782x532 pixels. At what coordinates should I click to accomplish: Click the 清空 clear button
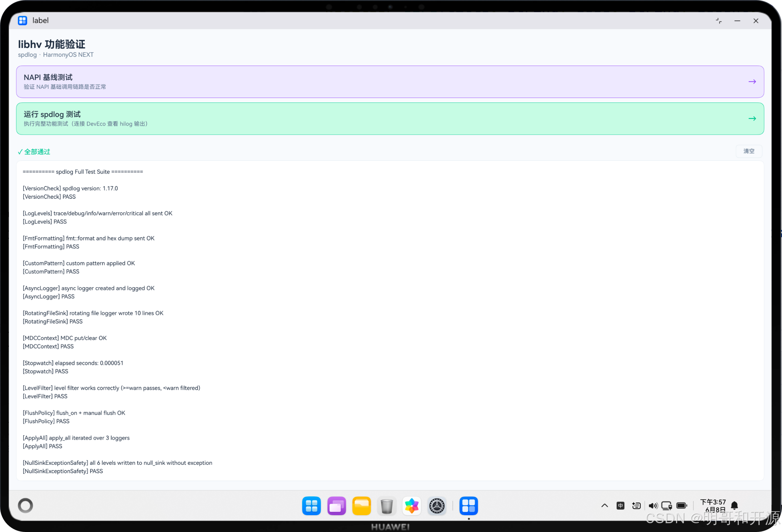pyautogui.click(x=749, y=151)
